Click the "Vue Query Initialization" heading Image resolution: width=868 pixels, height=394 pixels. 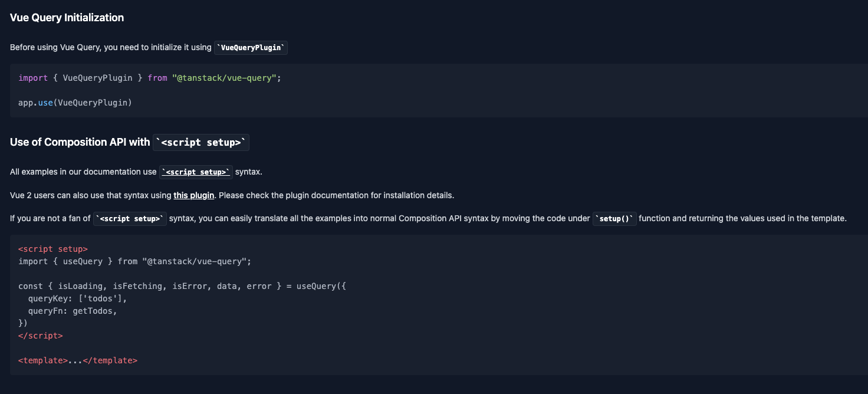pyautogui.click(x=67, y=18)
